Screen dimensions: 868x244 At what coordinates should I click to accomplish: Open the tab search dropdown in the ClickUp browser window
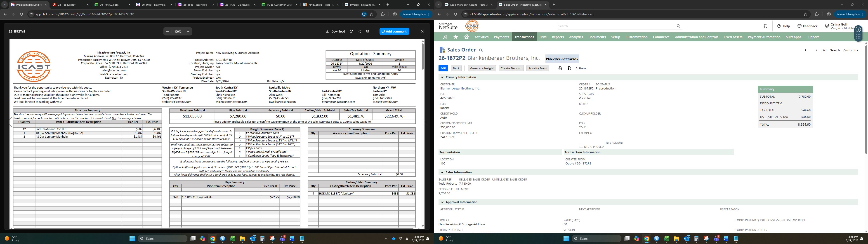(x=4, y=5)
